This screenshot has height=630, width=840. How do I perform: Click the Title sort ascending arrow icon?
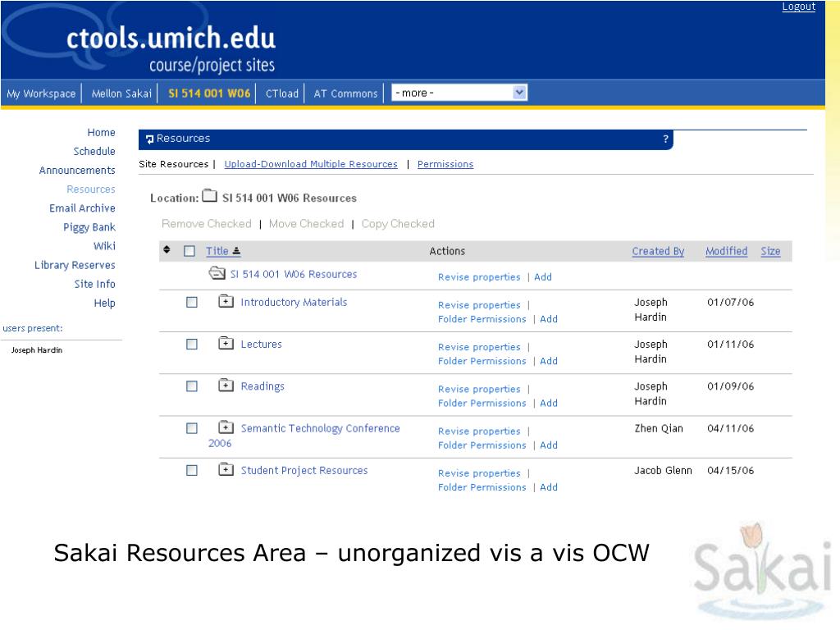[x=237, y=251]
